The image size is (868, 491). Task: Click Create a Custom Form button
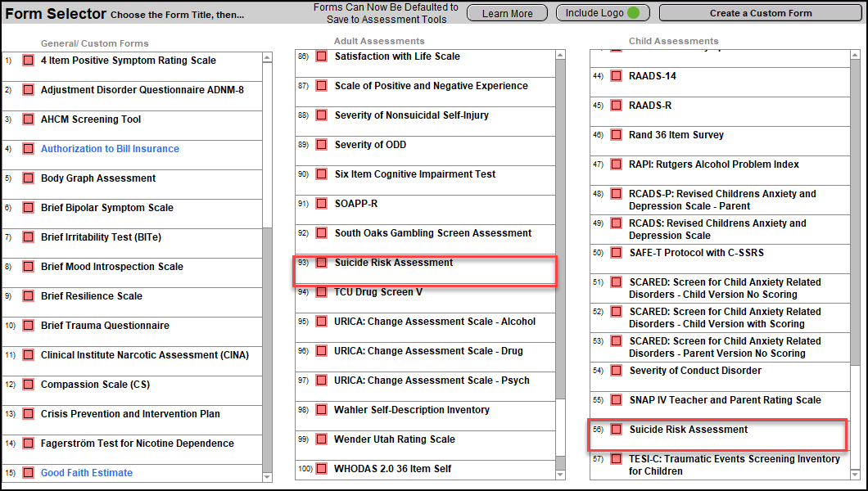click(761, 13)
